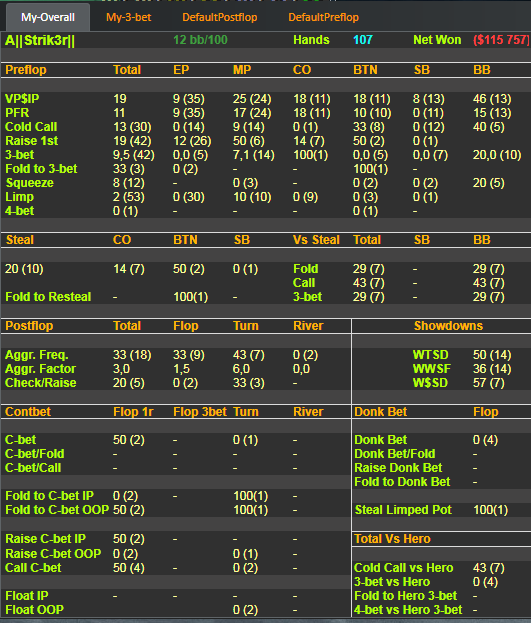This screenshot has height=623, width=531.
Task: Click the Steal Limped Pot label
Action: 403,510
